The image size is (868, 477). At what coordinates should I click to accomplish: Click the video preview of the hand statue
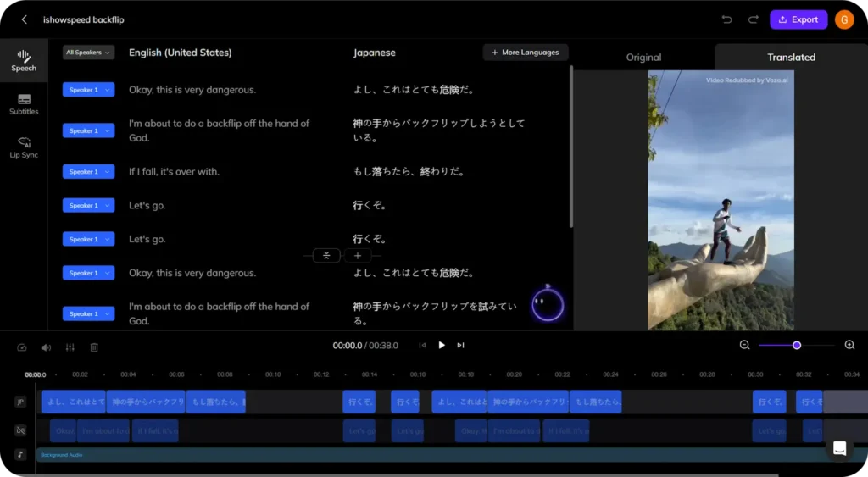click(721, 200)
